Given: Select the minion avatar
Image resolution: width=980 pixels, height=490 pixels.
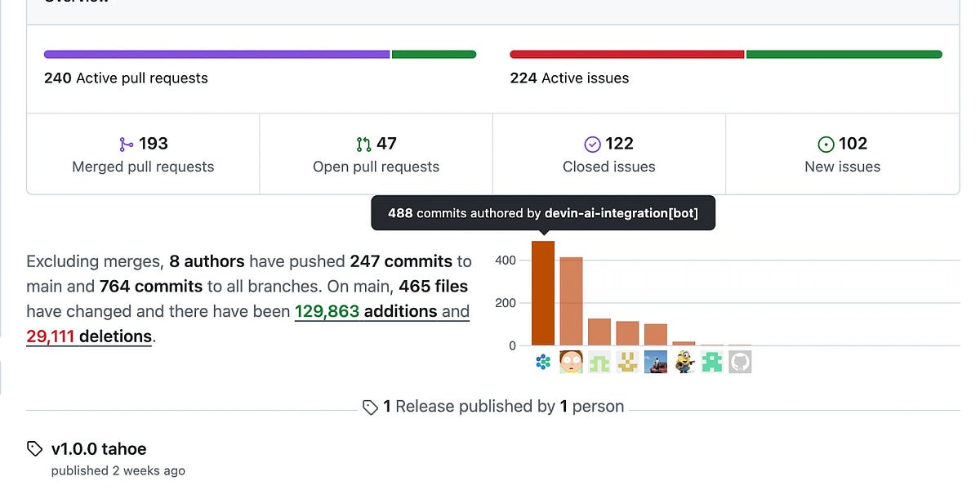Looking at the screenshot, I should pyautogui.click(x=684, y=362).
